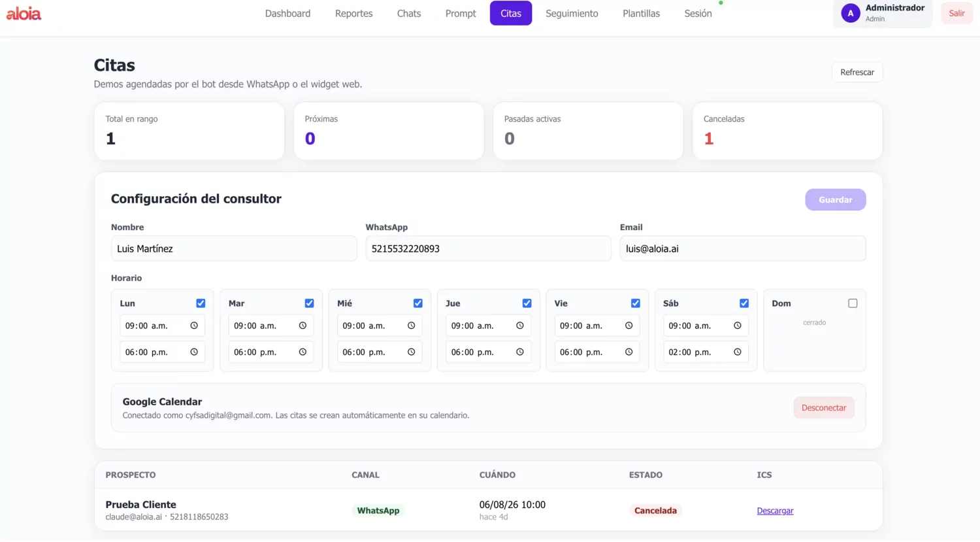Image resolution: width=980 pixels, height=542 pixels.
Task: Select the Prueba Cliente prospect name
Action: pyautogui.click(x=140, y=505)
